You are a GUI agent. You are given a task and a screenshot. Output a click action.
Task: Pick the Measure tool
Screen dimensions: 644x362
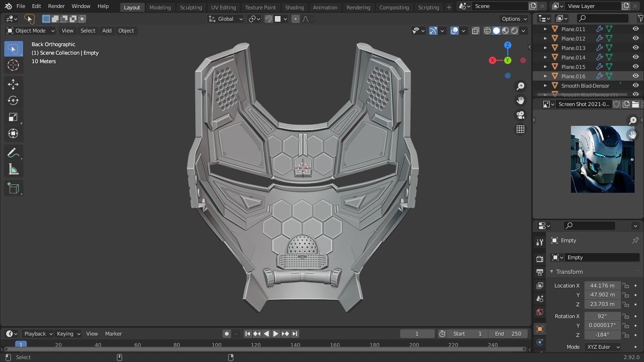13,170
